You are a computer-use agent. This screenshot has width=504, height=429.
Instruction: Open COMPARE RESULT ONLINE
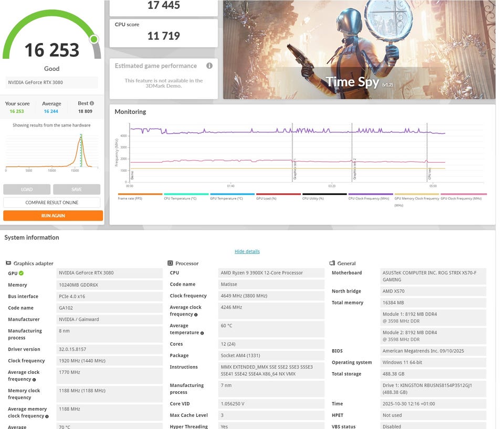coord(52,203)
